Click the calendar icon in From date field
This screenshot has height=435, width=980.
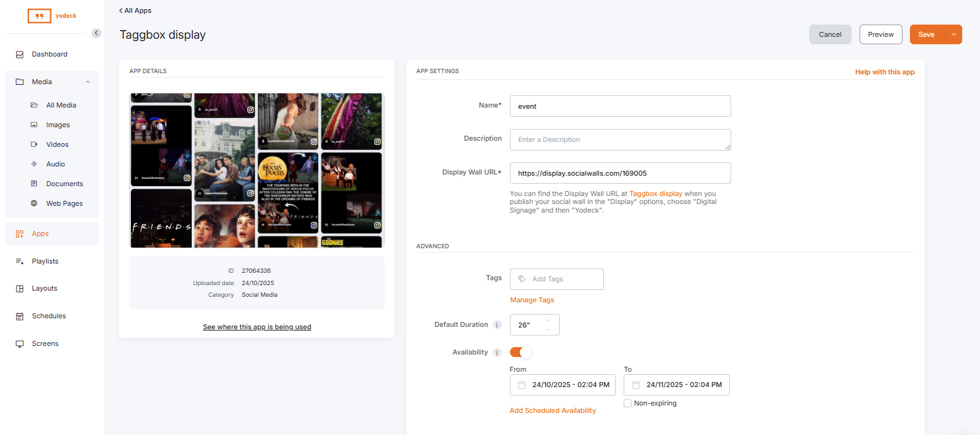pyautogui.click(x=522, y=385)
